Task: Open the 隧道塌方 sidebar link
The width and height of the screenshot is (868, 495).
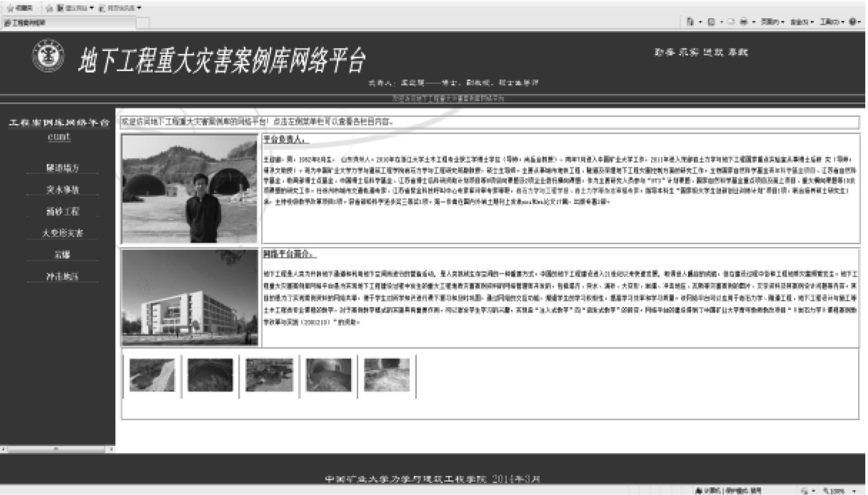Action: (62, 168)
